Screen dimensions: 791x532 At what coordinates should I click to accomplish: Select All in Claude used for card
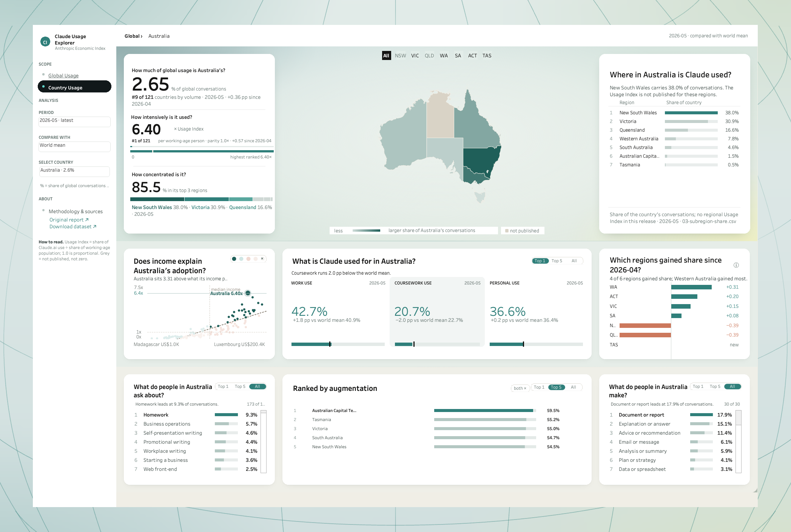[x=574, y=261]
